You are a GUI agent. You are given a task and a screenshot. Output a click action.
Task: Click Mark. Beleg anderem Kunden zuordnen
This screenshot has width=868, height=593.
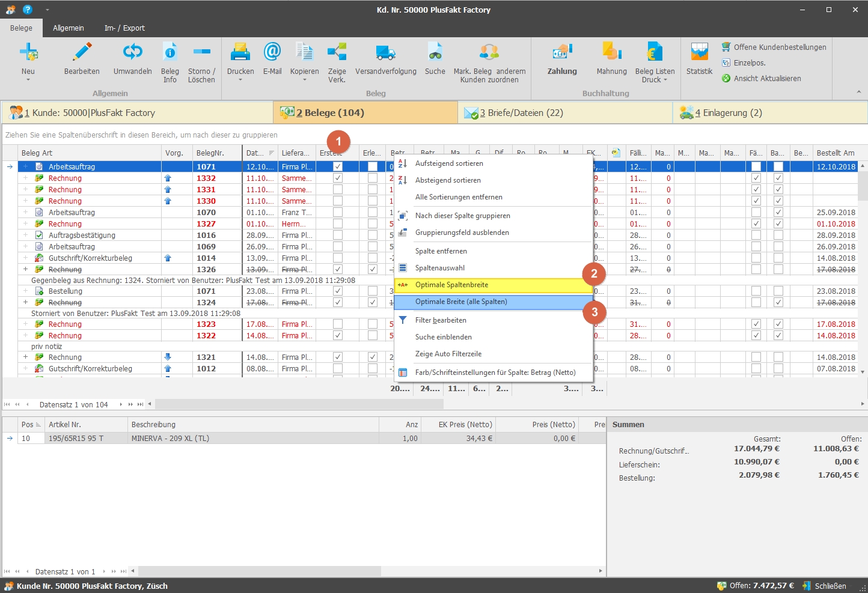pyautogui.click(x=489, y=62)
